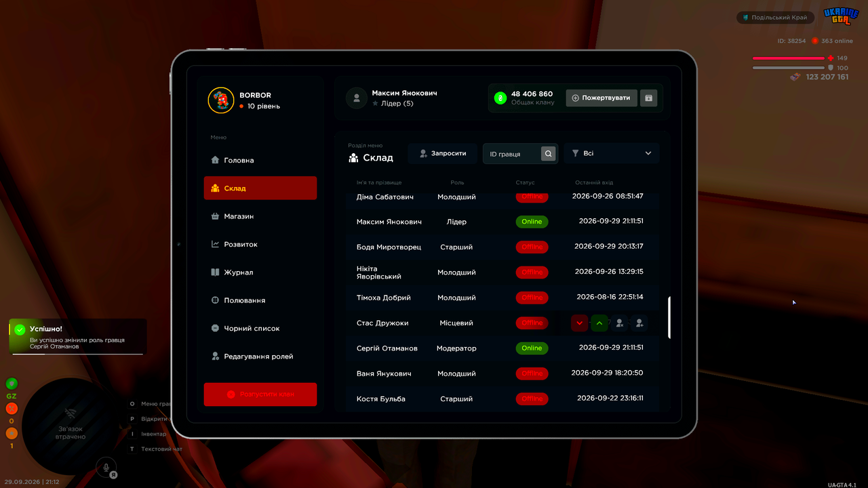Open the Полювання section
The width and height of the screenshot is (868, 488).
pos(260,300)
